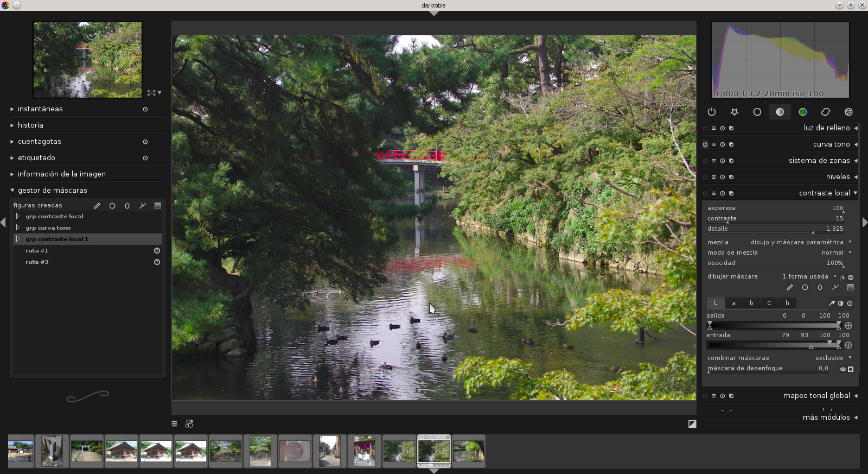Open quick presets menu below image

tap(174, 424)
